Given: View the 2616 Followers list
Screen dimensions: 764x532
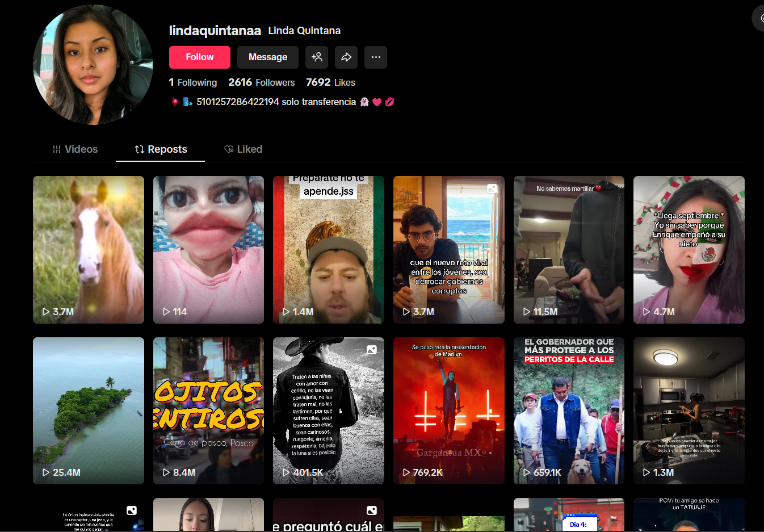Looking at the screenshot, I should coord(262,82).
